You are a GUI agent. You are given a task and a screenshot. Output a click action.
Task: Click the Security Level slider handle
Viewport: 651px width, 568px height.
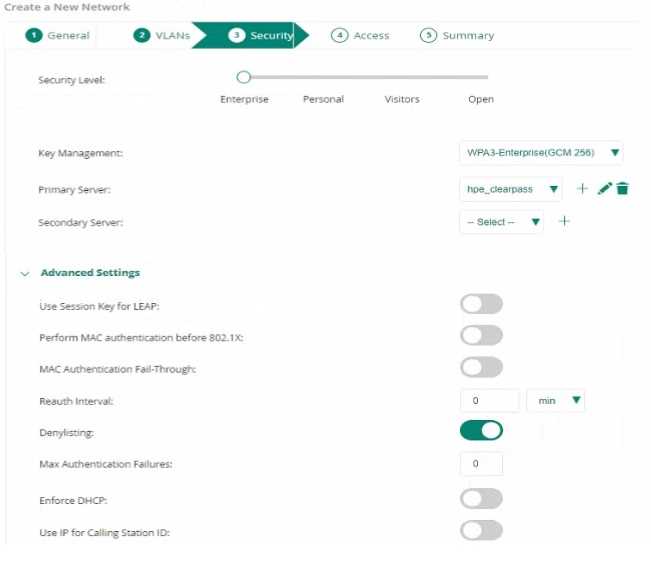243,77
